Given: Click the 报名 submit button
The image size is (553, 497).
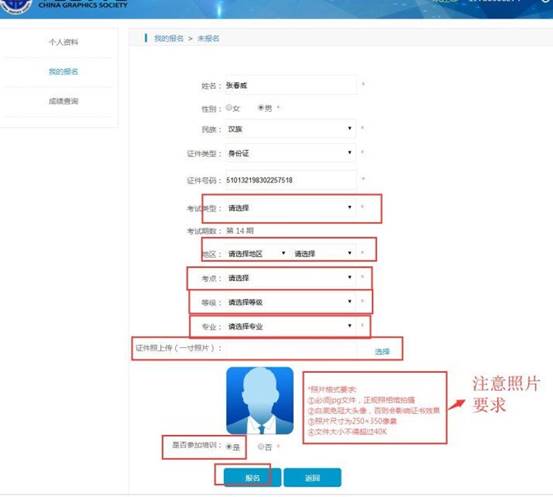Looking at the screenshot, I should pos(253,478).
